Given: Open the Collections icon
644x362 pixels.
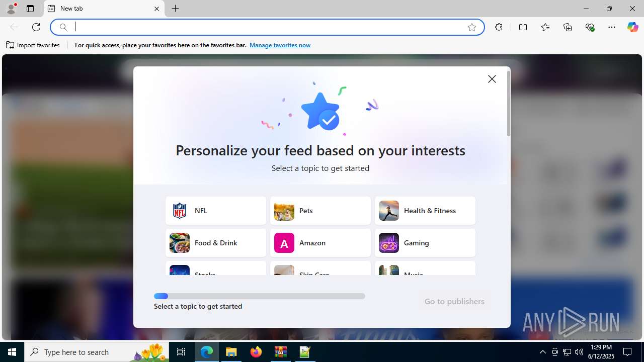Looking at the screenshot, I should (x=568, y=27).
